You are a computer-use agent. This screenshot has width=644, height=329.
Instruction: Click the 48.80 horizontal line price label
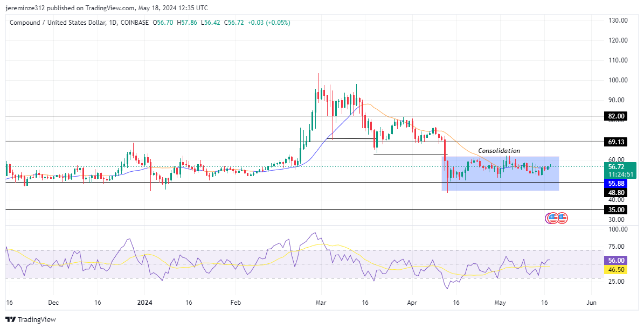pyautogui.click(x=617, y=192)
